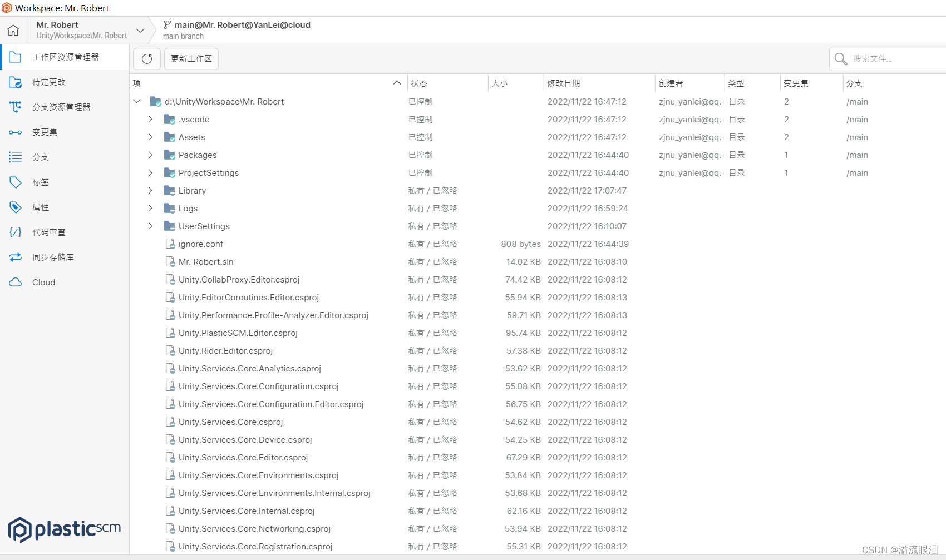Expand the .vscode folder
946x560 pixels.
[x=150, y=120]
